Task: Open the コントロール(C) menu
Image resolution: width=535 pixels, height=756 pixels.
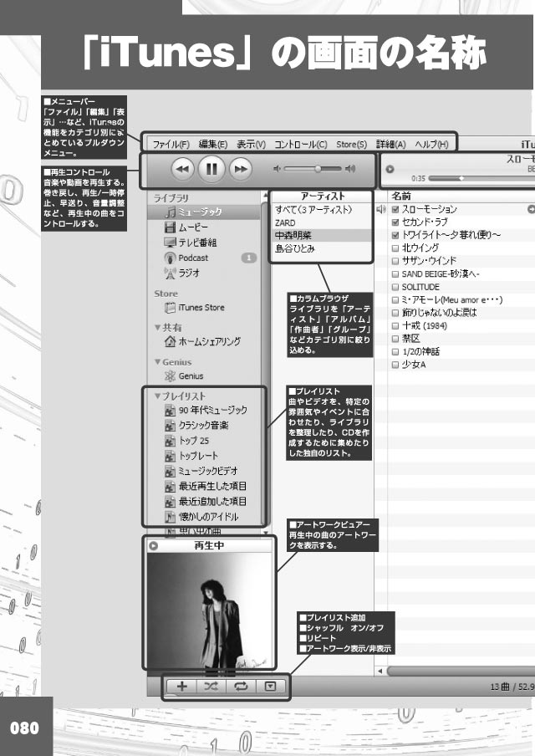Action: (300, 144)
